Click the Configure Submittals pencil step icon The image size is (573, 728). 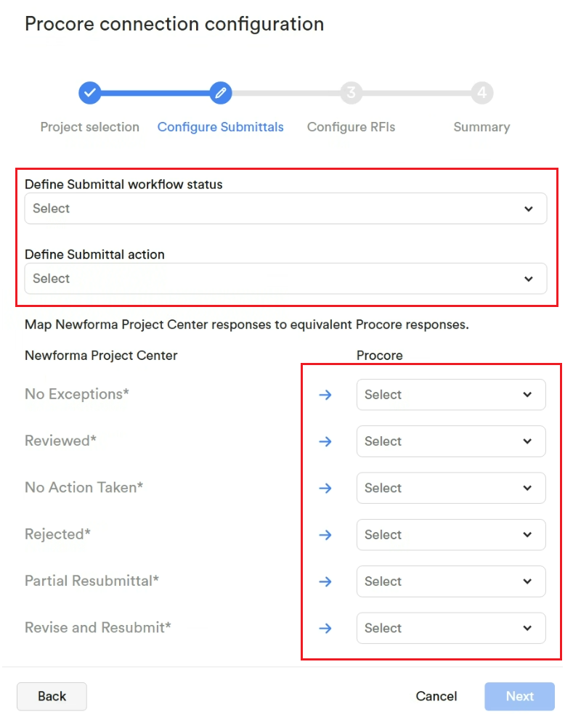tap(221, 93)
